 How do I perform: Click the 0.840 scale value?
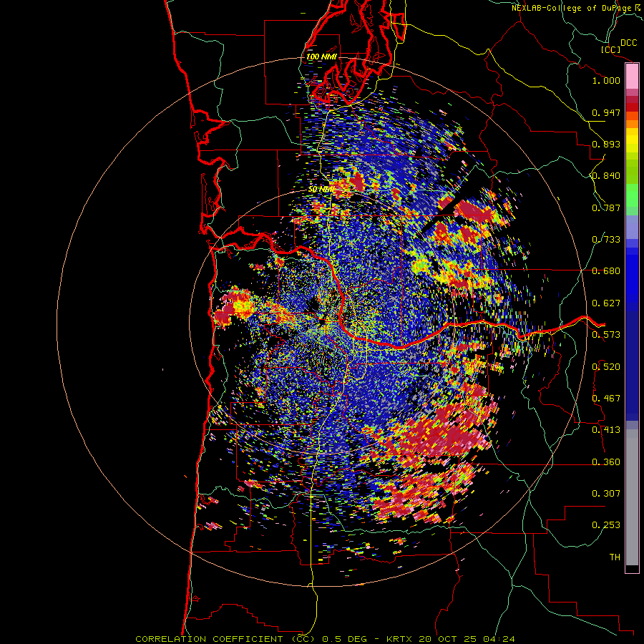click(x=606, y=176)
